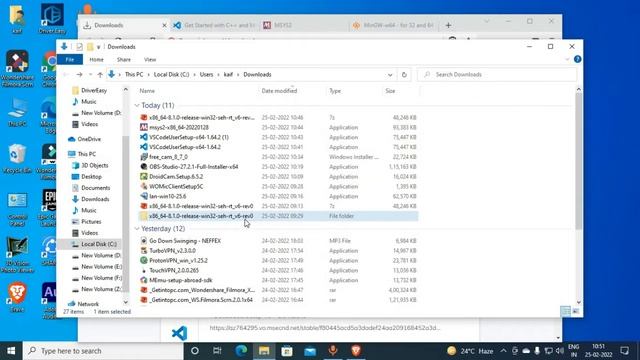
Task: Click the MEmu-setup-abroad-sdk file icon
Action: (144, 280)
